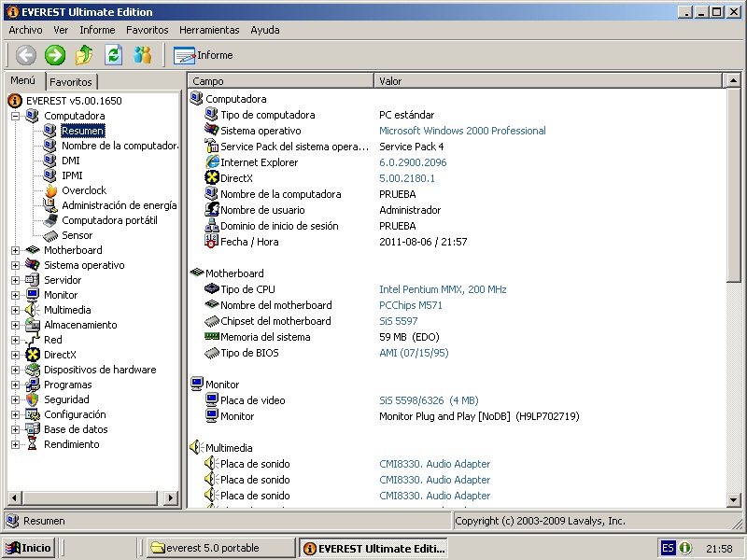Go up one level with the Up arrow
Screen dimensions: 747x560
(x=84, y=55)
